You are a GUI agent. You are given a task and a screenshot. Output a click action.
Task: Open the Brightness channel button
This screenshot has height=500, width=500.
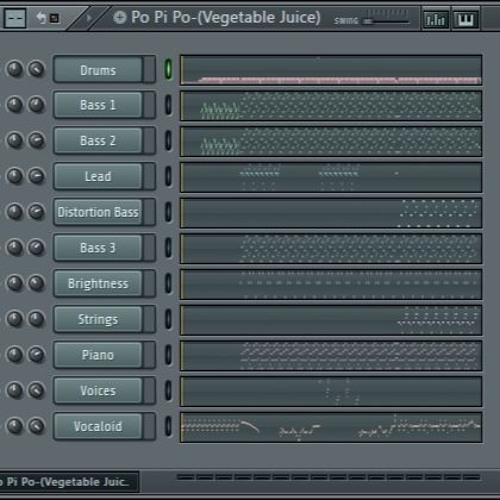pyautogui.click(x=98, y=283)
